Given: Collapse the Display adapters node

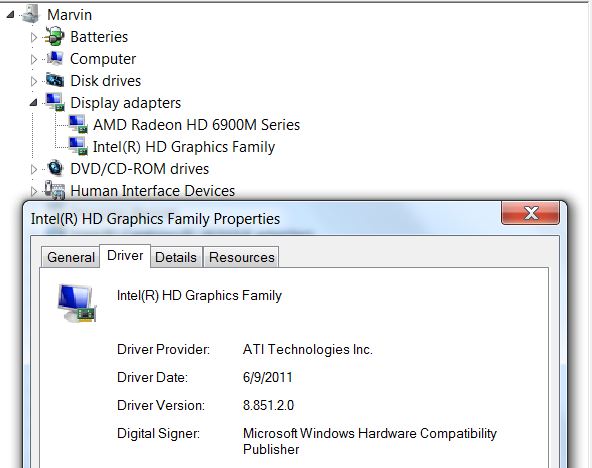Looking at the screenshot, I should click(34, 102).
